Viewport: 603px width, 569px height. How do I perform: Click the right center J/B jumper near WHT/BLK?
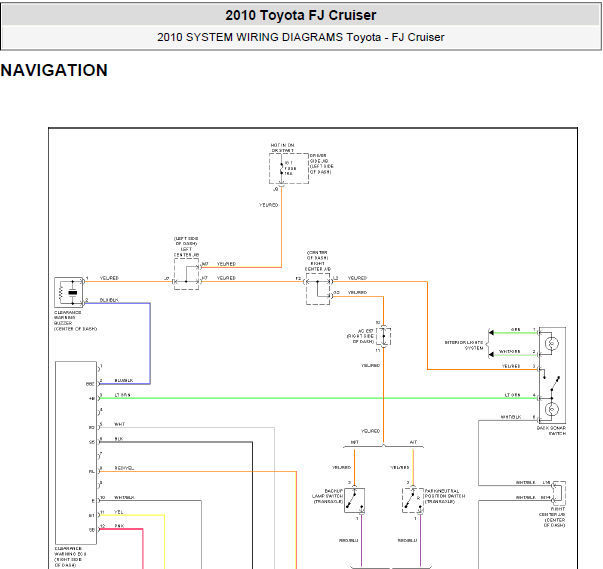pos(560,493)
